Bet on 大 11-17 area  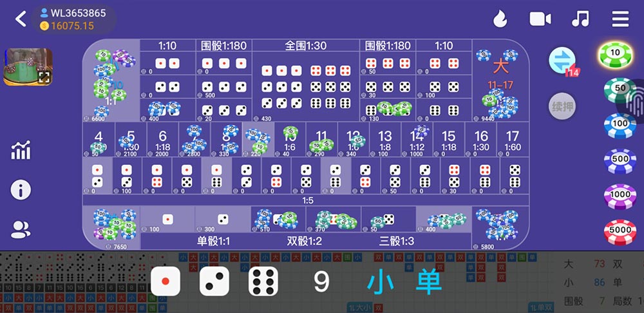(501, 81)
